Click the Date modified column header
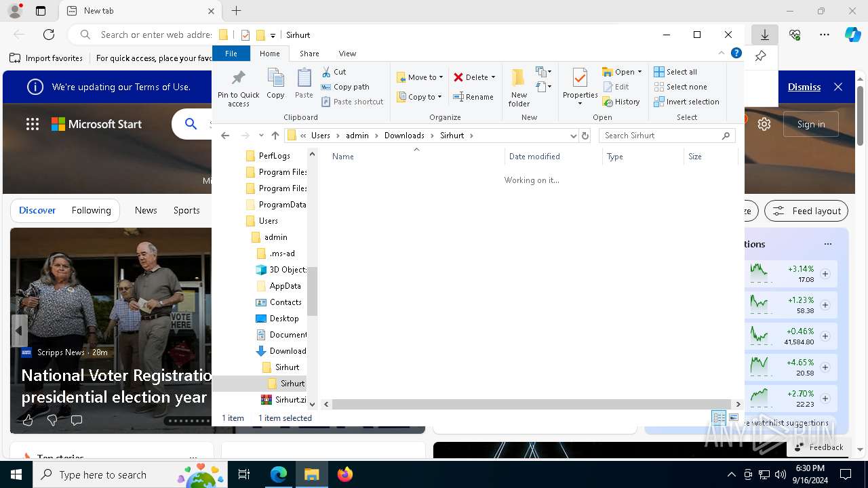Image resolution: width=868 pixels, height=488 pixels. pos(553,157)
